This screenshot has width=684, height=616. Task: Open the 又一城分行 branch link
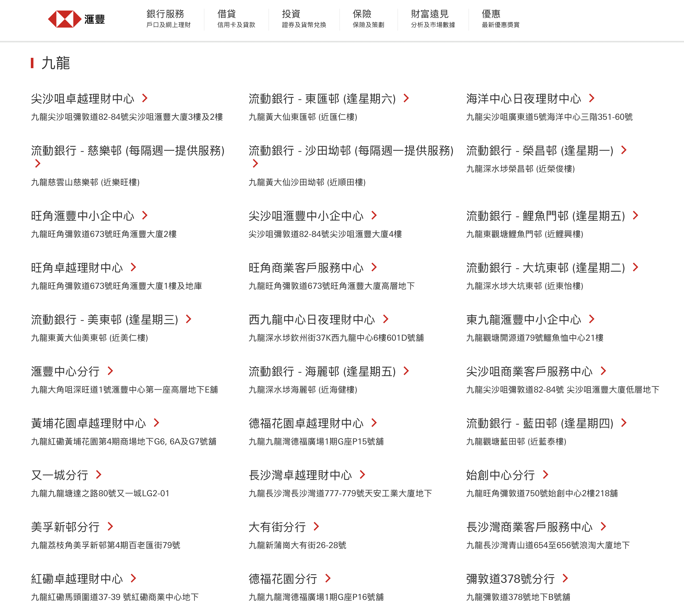[60, 475]
